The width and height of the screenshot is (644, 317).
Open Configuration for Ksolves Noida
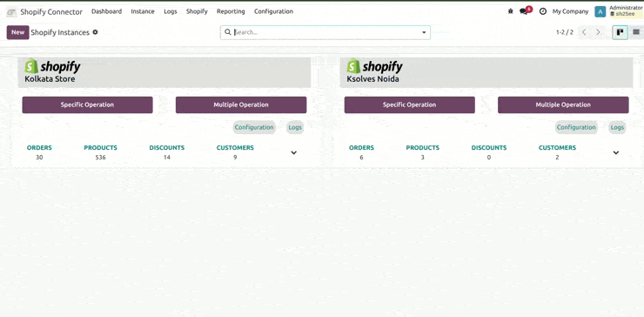pos(576,127)
